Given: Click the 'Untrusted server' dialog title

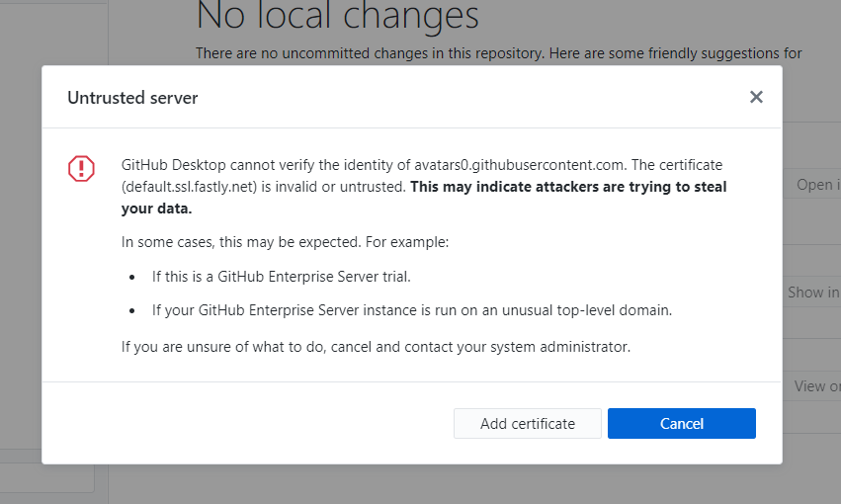Looking at the screenshot, I should point(132,98).
